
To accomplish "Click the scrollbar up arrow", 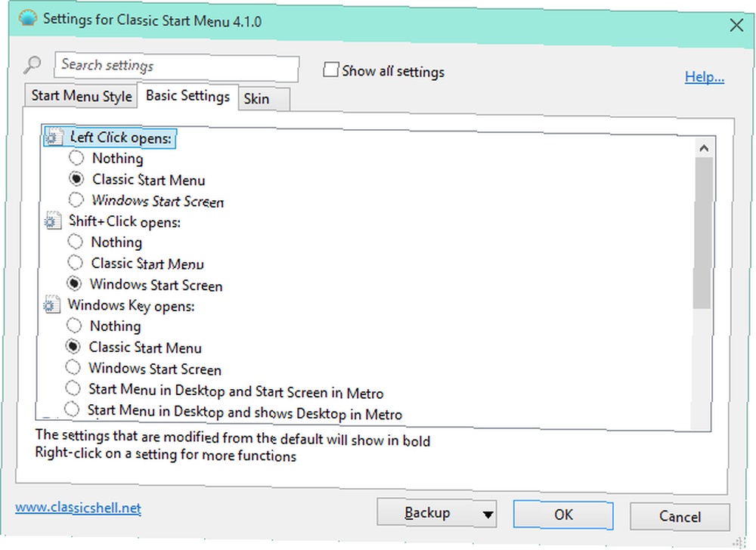I will (x=704, y=148).
